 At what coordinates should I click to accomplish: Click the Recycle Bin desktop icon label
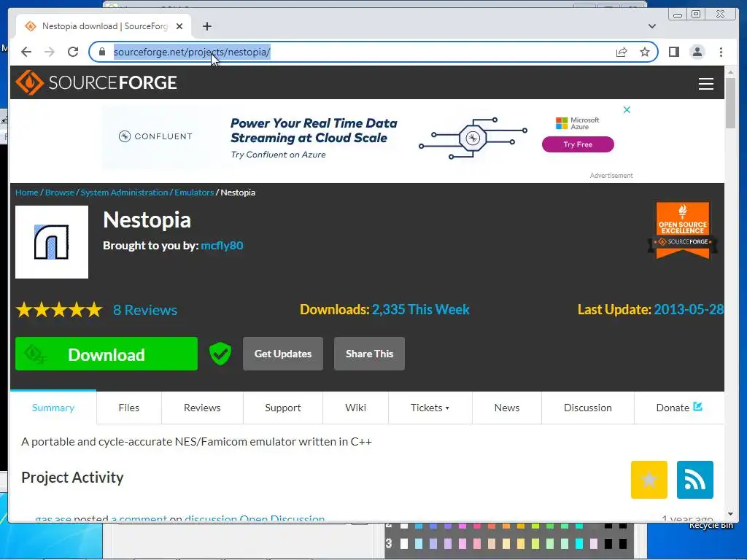coord(711,525)
